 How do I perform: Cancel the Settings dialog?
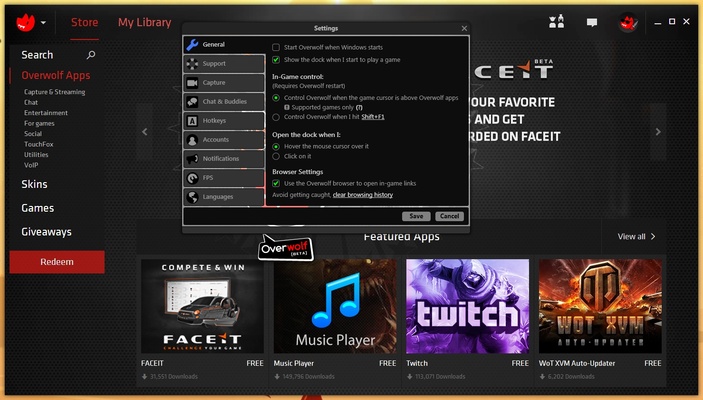449,216
